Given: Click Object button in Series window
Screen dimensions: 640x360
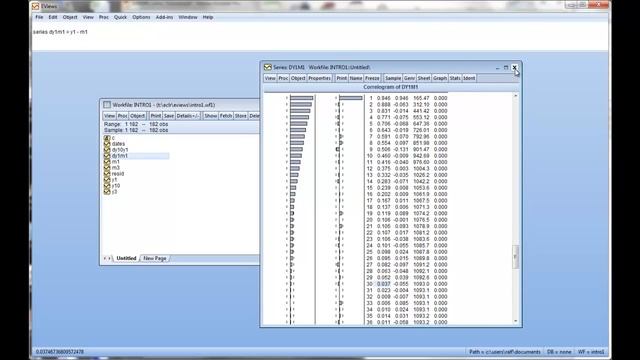Looking at the screenshot, I should (298, 78).
